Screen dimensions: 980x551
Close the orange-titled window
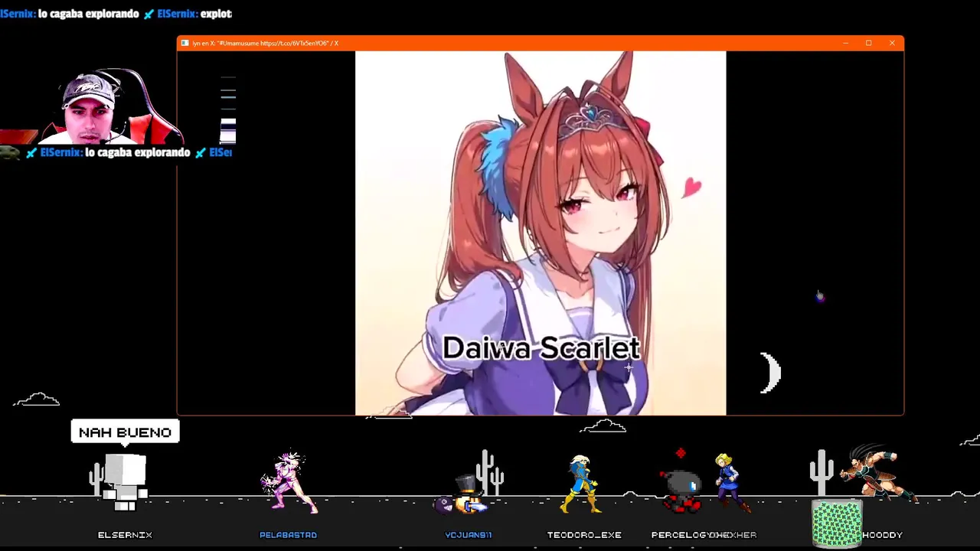pos(892,44)
